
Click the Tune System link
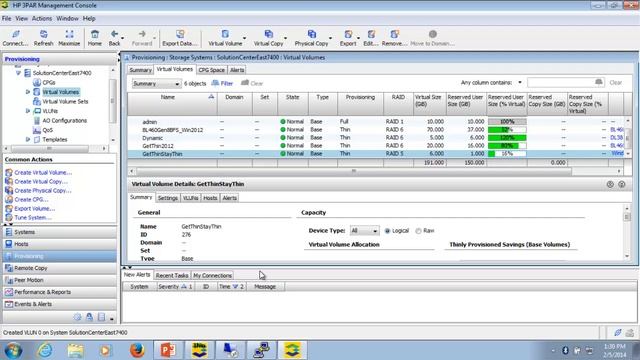pyautogui.click(x=33, y=218)
